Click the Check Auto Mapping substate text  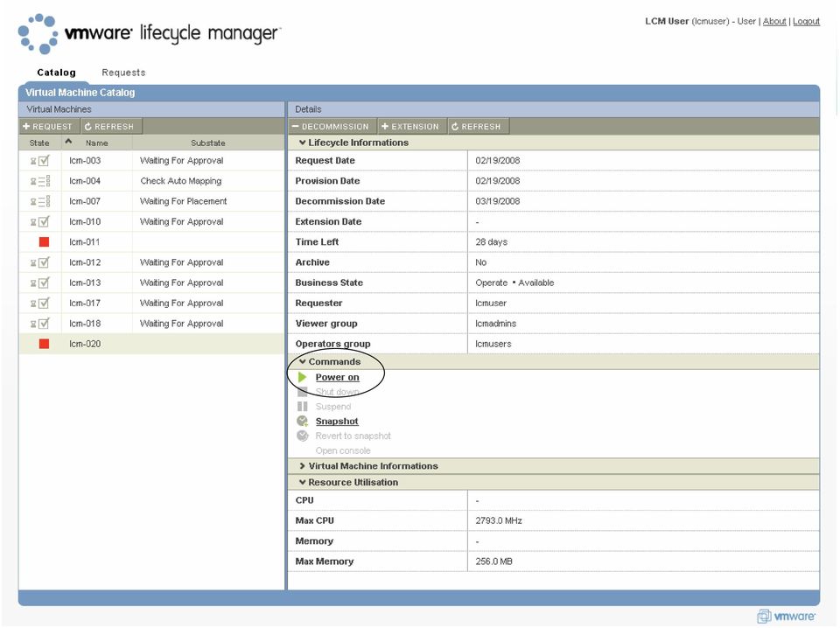coord(181,181)
